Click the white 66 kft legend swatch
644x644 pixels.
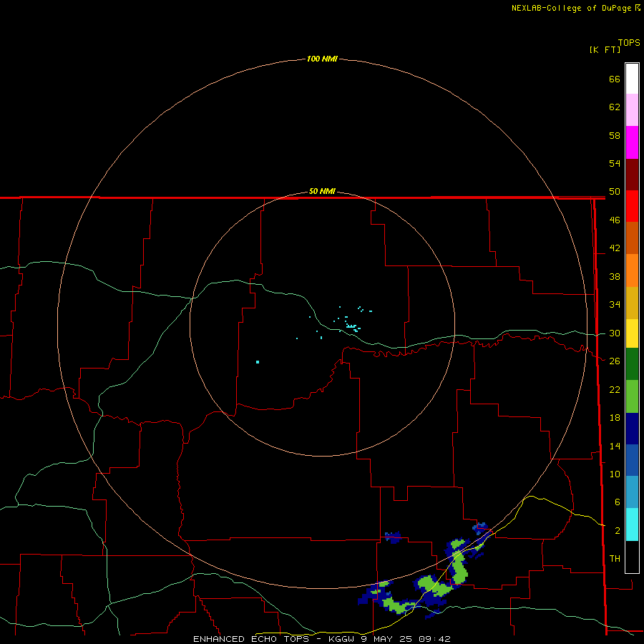632,79
